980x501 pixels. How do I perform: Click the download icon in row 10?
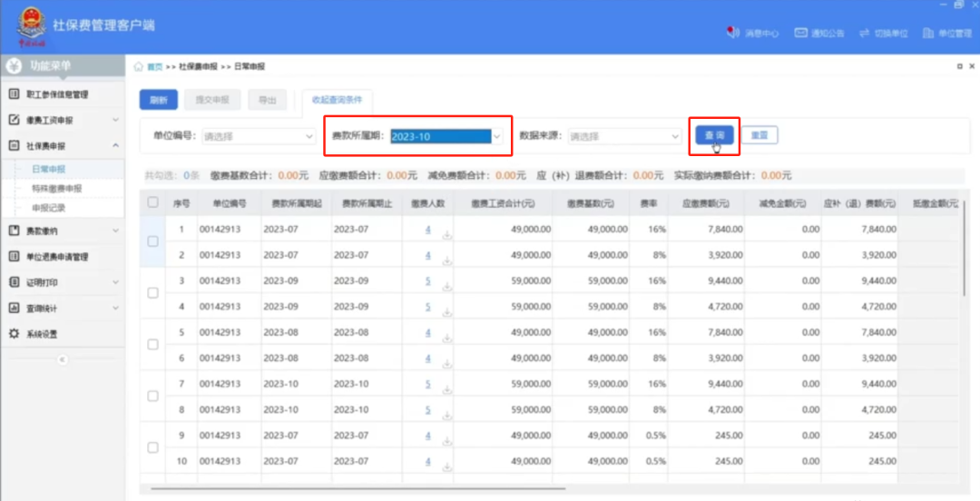[x=446, y=467]
